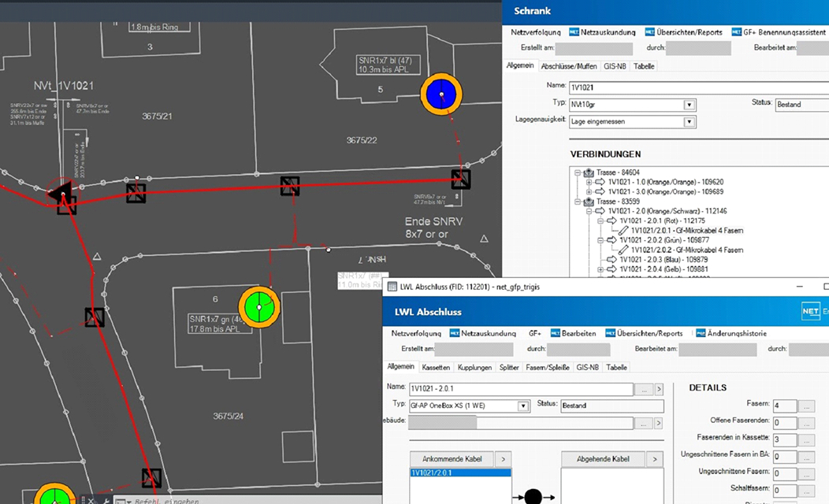Open the Lagegenauigkeit dropdown
This screenshot has width=829, height=504.
click(x=689, y=121)
